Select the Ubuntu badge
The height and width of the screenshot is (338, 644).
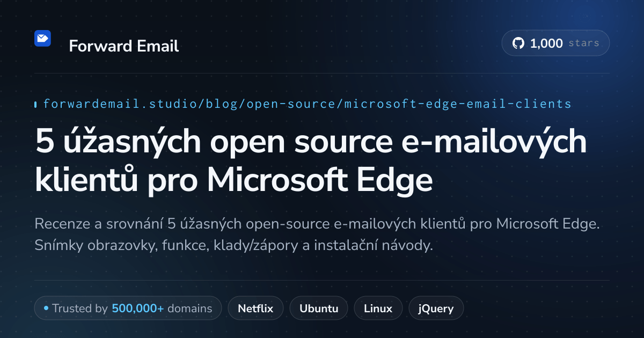pos(319,308)
